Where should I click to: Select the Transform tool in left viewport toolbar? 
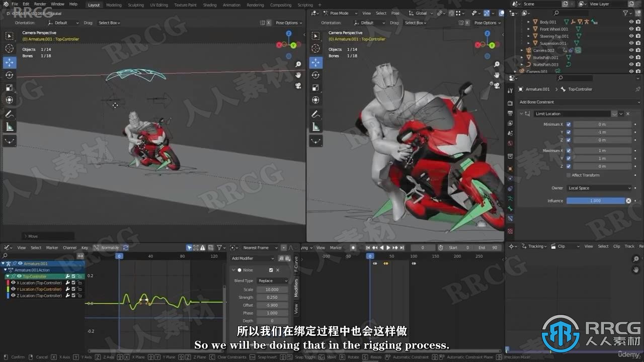click(10, 100)
